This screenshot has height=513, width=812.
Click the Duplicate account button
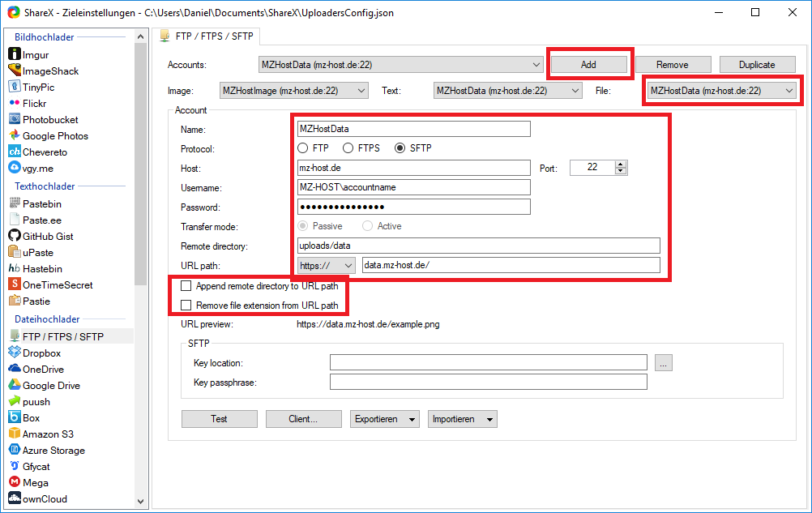pos(757,65)
